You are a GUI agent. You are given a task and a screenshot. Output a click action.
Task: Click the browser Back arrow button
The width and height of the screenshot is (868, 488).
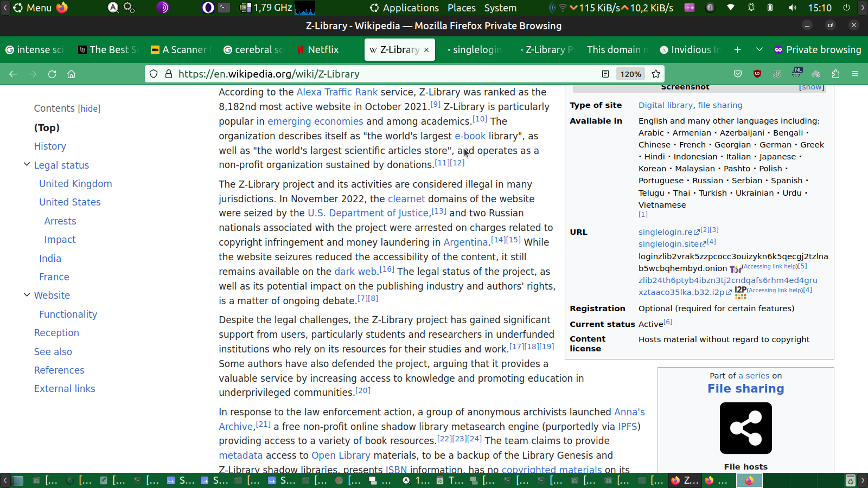[x=13, y=74]
